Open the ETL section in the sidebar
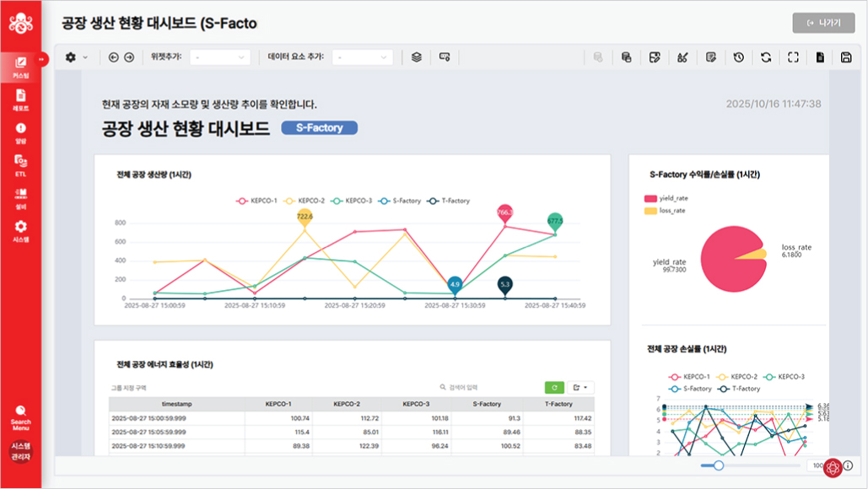Viewport: 868px width, 489px height. [20, 165]
